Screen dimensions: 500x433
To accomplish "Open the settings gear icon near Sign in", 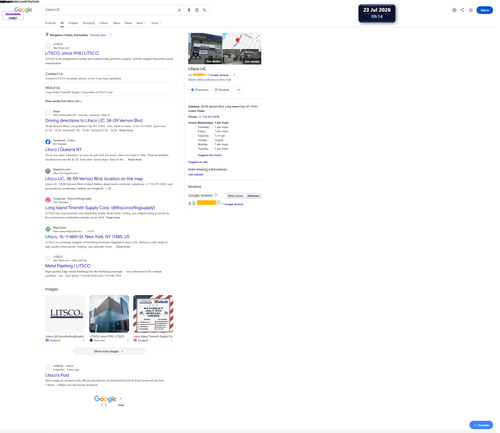I will coord(454,10).
